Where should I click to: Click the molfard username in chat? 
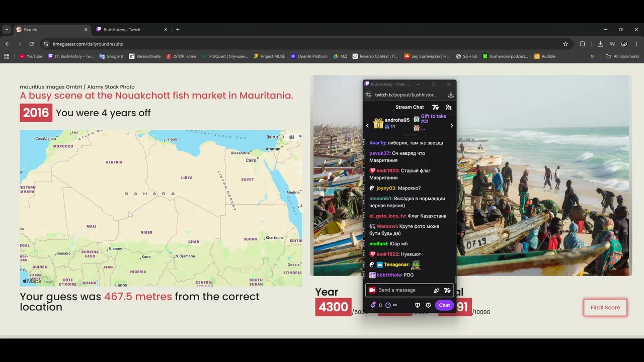tap(378, 244)
